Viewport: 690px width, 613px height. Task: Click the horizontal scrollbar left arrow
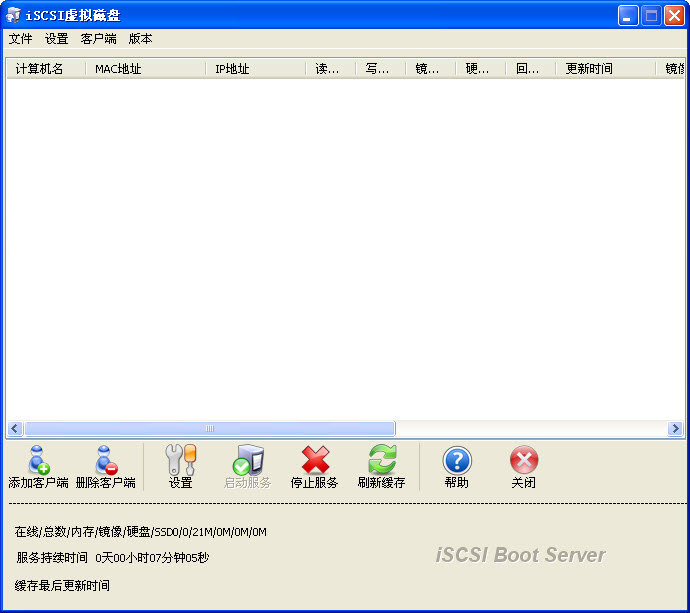15,428
